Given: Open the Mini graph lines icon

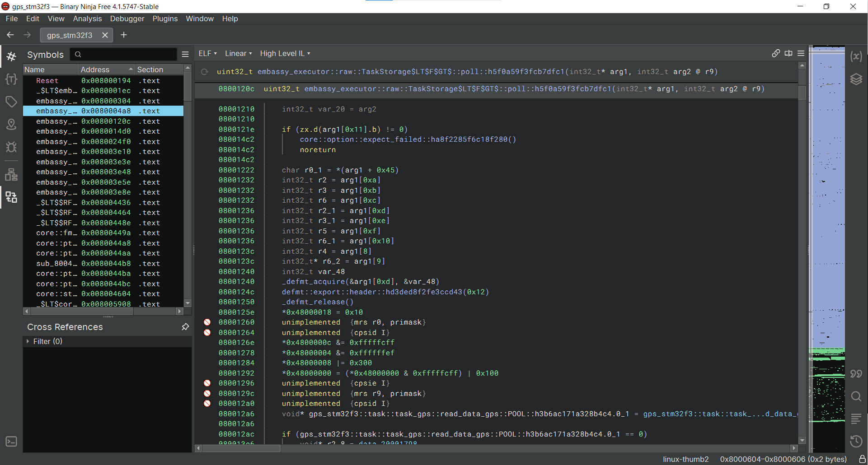Looking at the screenshot, I should 856,418.
